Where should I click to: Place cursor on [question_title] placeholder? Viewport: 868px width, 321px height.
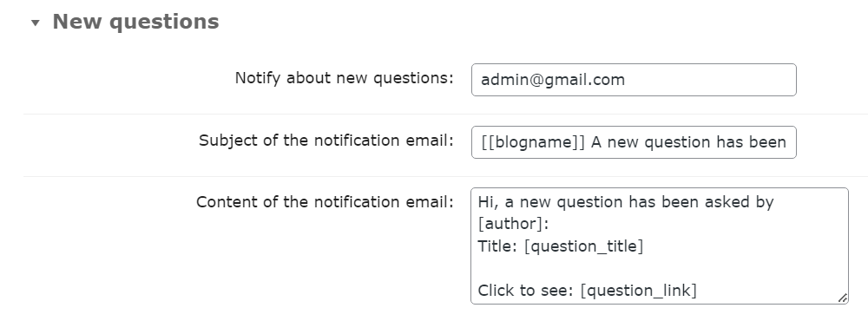pos(584,246)
